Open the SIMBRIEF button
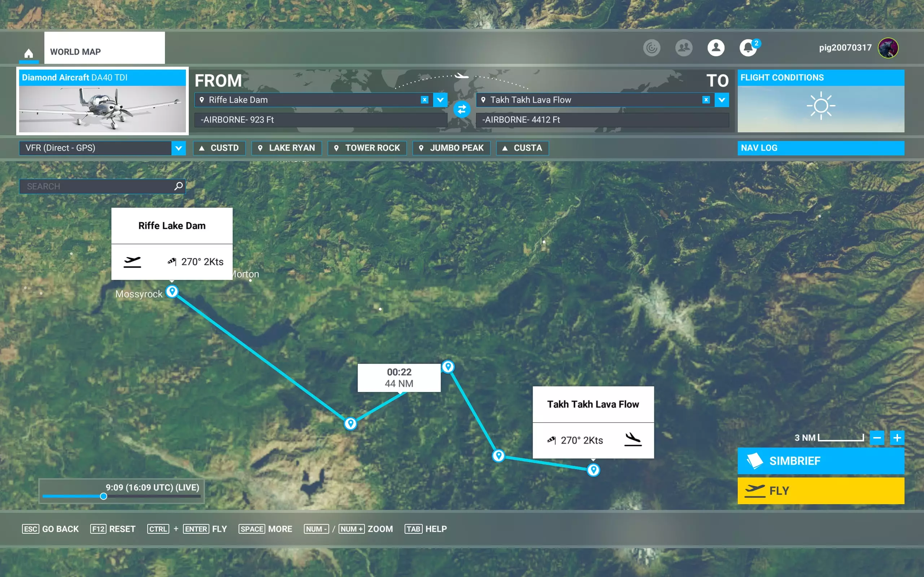924x577 pixels. tap(820, 461)
